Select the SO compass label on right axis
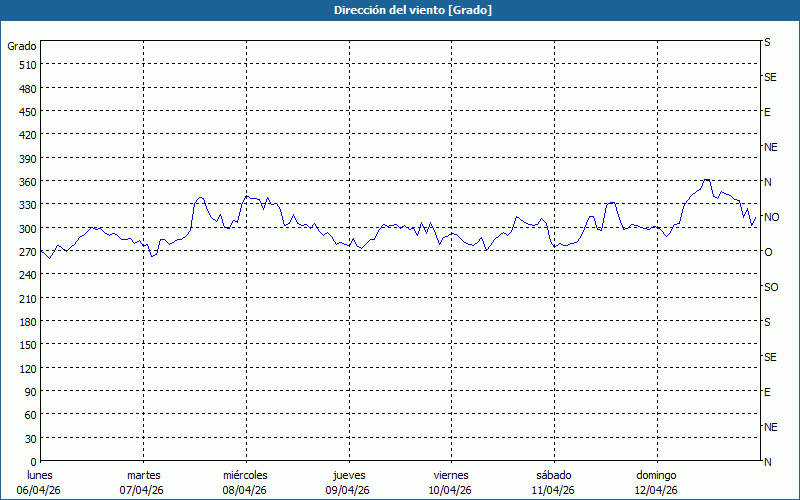 click(771, 287)
